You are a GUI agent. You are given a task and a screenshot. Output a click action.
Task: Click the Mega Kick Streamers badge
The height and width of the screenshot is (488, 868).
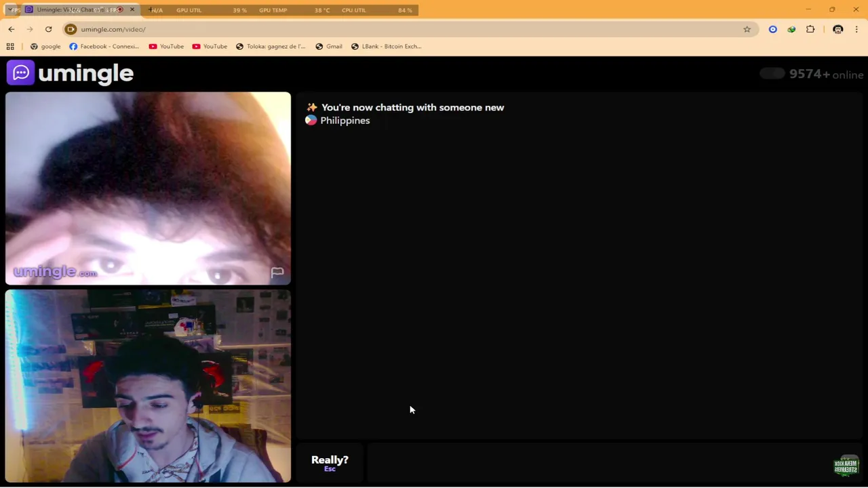[846, 466]
